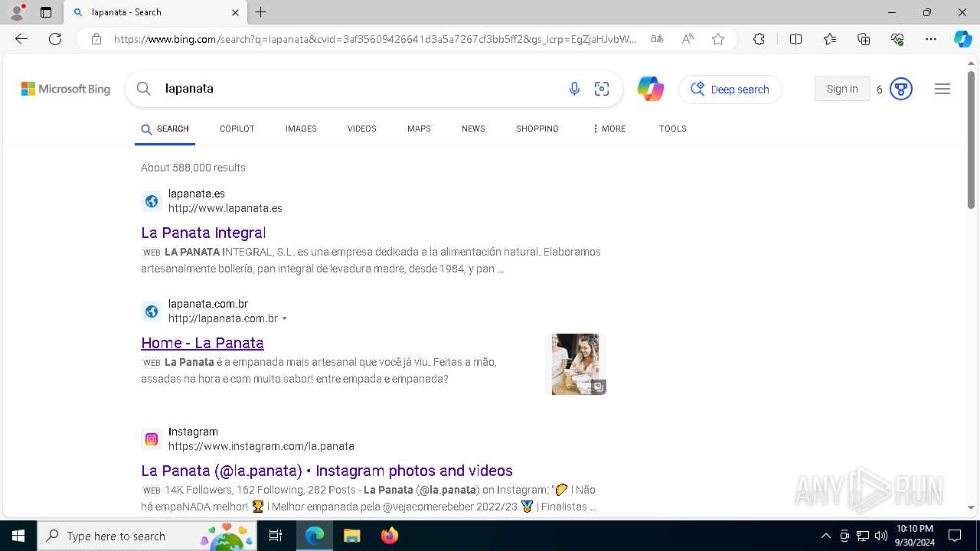
Task: Open Copilot sidebar icon in toolbar
Action: pos(962,39)
